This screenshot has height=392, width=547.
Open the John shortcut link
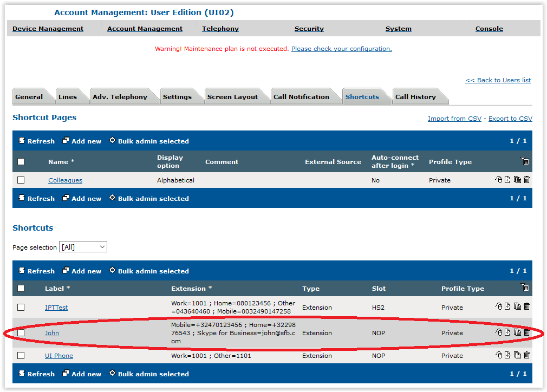point(52,333)
